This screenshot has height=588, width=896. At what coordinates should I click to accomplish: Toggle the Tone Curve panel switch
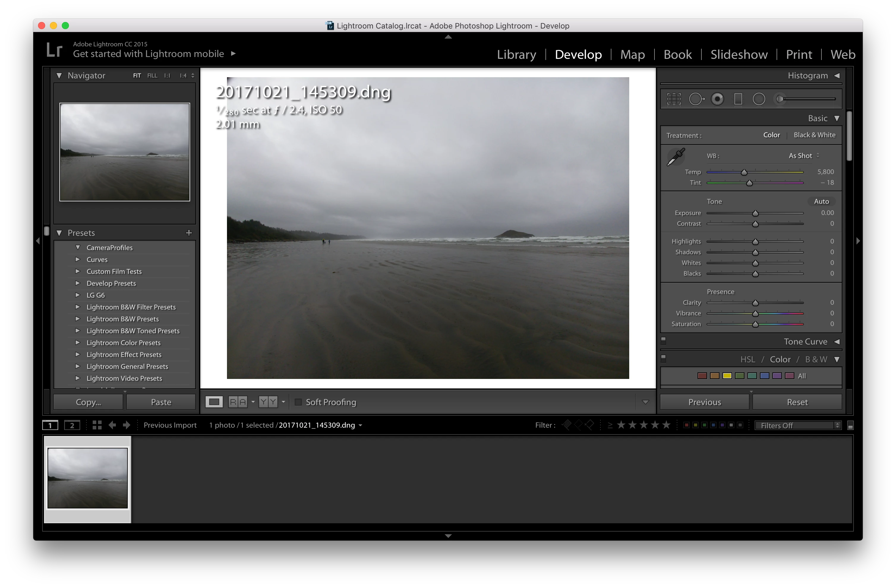pyautogui.click(x=663, y=340)
